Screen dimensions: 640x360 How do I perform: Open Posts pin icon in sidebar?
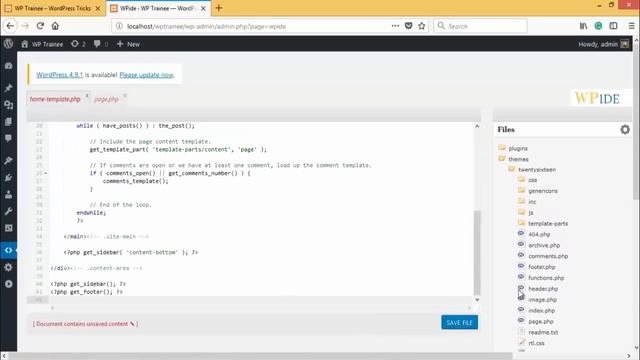point(9,88)
